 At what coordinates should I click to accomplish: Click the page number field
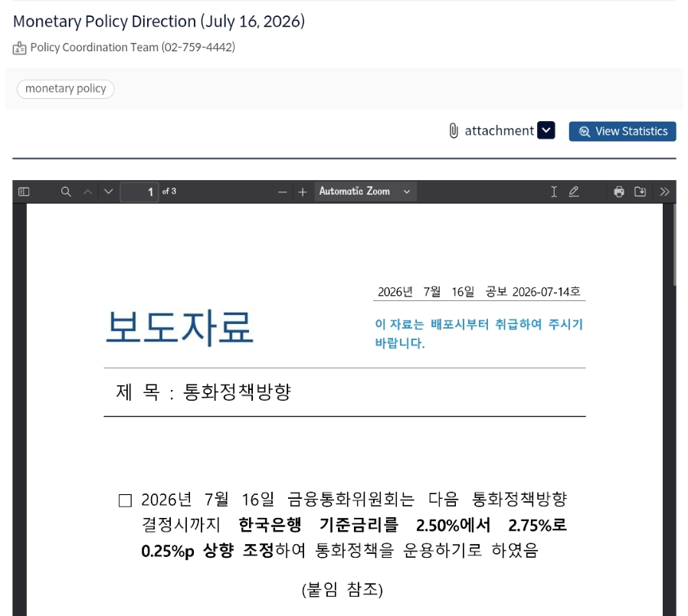[139, 192]
